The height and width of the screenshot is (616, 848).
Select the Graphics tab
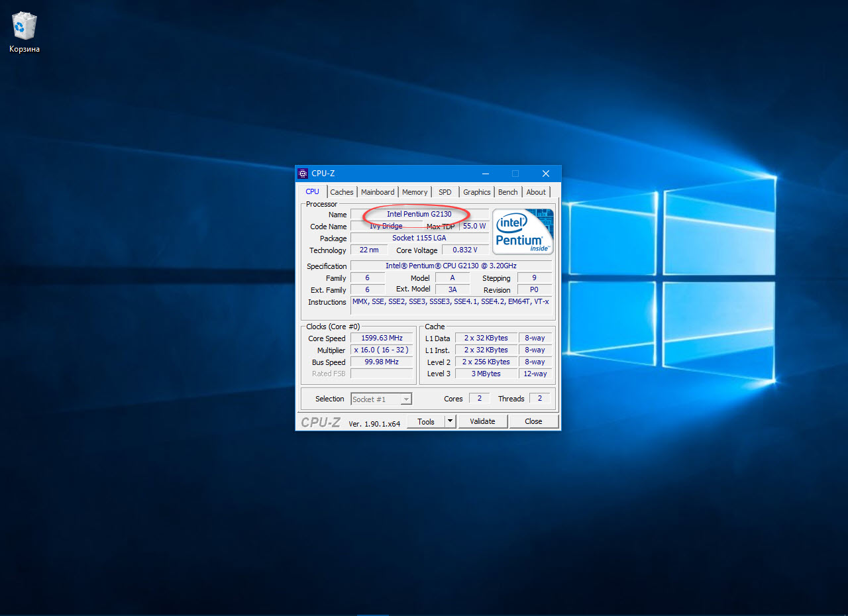(477, 192)
